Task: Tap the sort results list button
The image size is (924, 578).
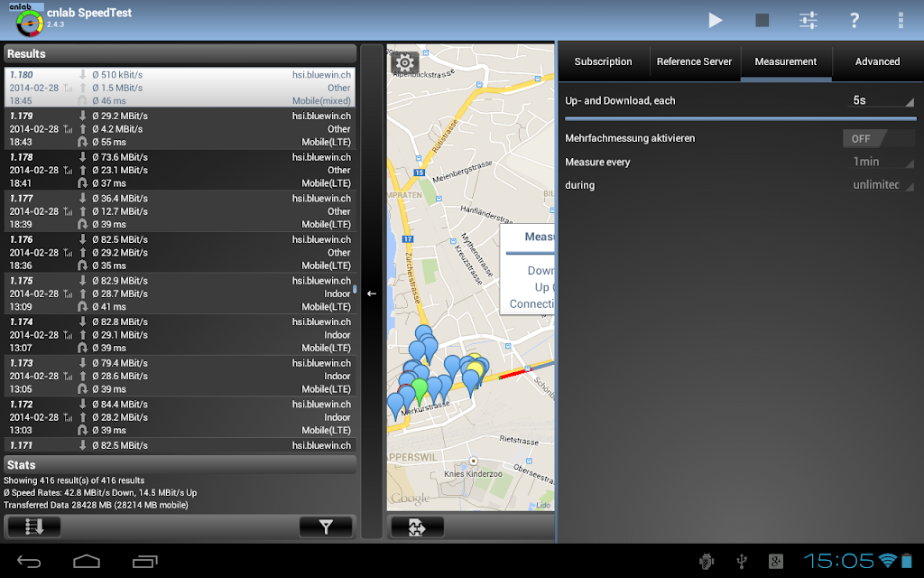Action: point(33,527)
